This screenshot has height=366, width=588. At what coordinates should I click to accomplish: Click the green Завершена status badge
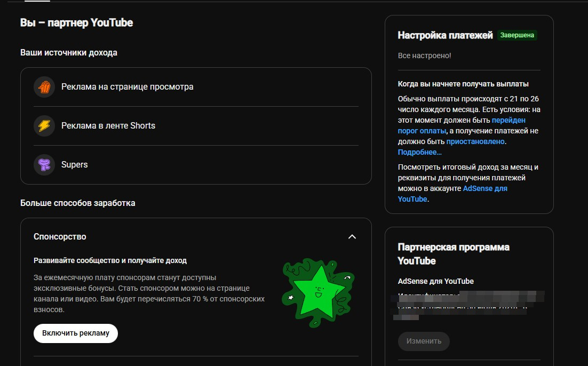pyautogui.click(x=517, y=35)
